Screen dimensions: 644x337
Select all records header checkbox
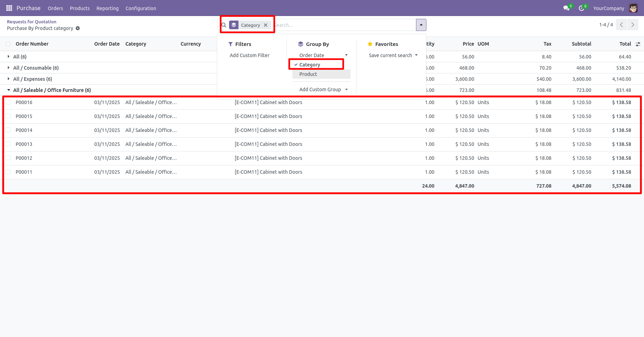(x=8, y=44)
